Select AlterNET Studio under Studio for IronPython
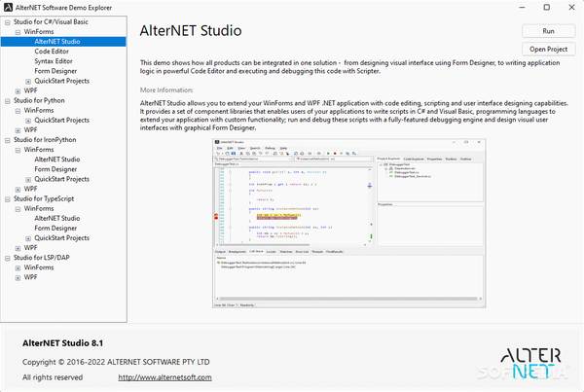This screenshot has width=584, height=392. click(57, 160)
